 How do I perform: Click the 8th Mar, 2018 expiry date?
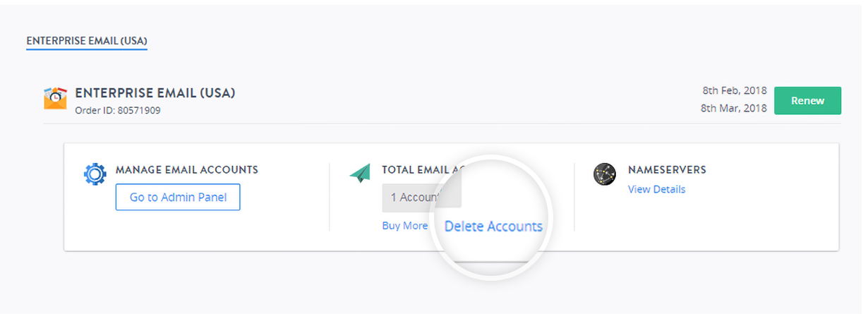(734, 108)
